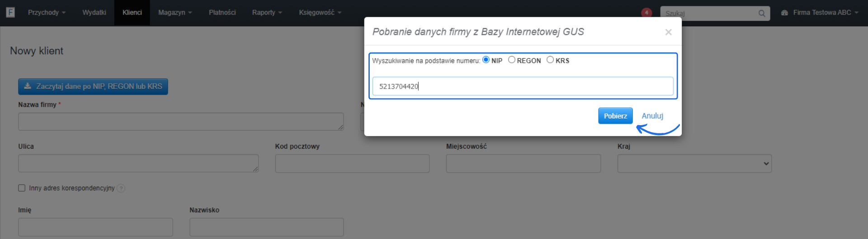Open the red notification badge
The height and width of the screenshot is (239, 868).
click(646, 13)
